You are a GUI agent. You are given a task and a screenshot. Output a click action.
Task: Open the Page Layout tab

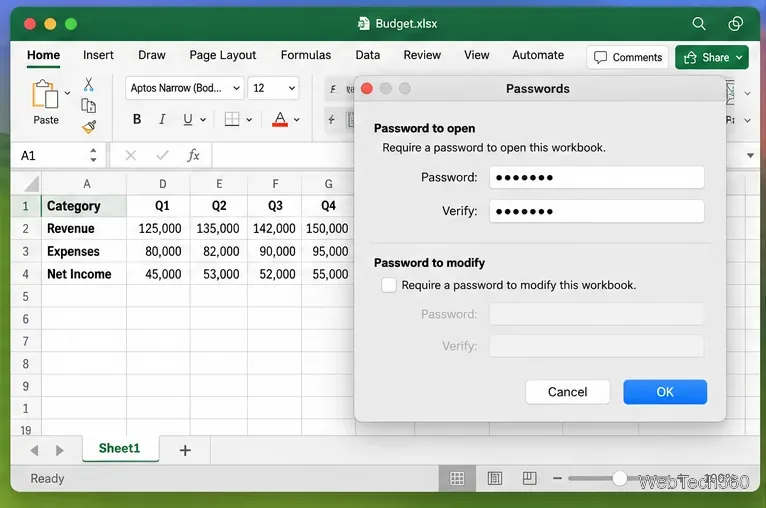223,55
